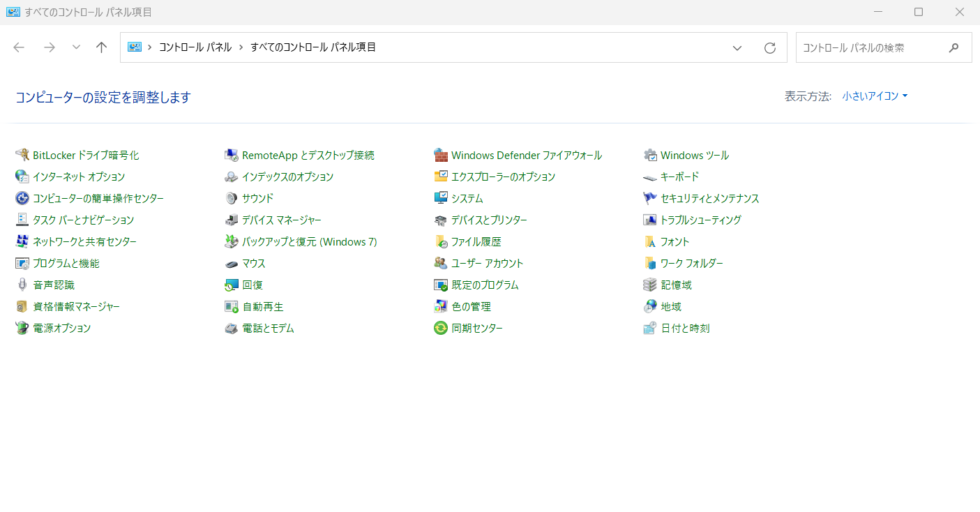Image resolution: width=980 pixels, height=512 pixels.
Task: Open the 電源オプション link text
Action: pyautogui.click(x=62, y=329)
